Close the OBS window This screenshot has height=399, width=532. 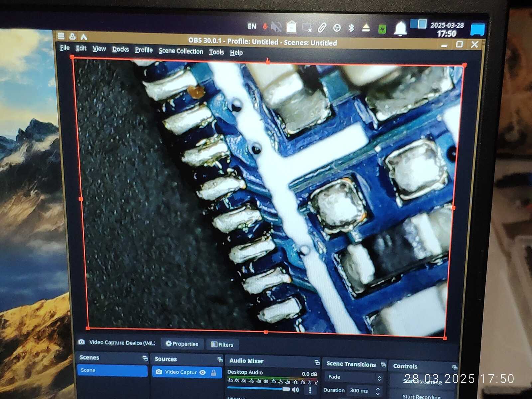coord(474,44)
